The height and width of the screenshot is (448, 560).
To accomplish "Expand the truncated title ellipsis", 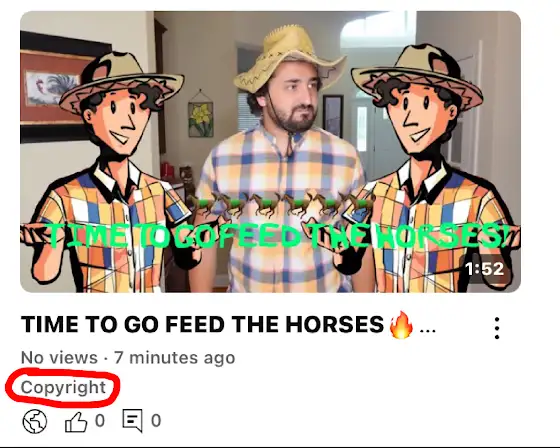I will (428, 331).
